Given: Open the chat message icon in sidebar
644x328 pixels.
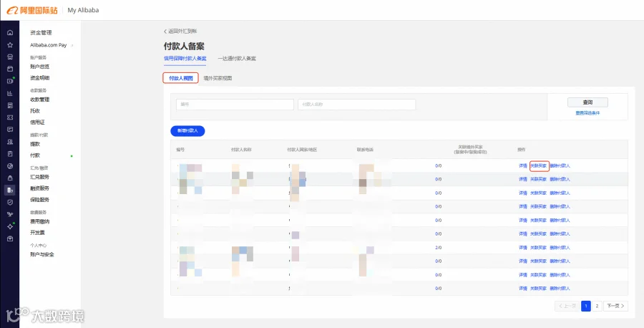Looking at the screenshot, I should (10, 130).
